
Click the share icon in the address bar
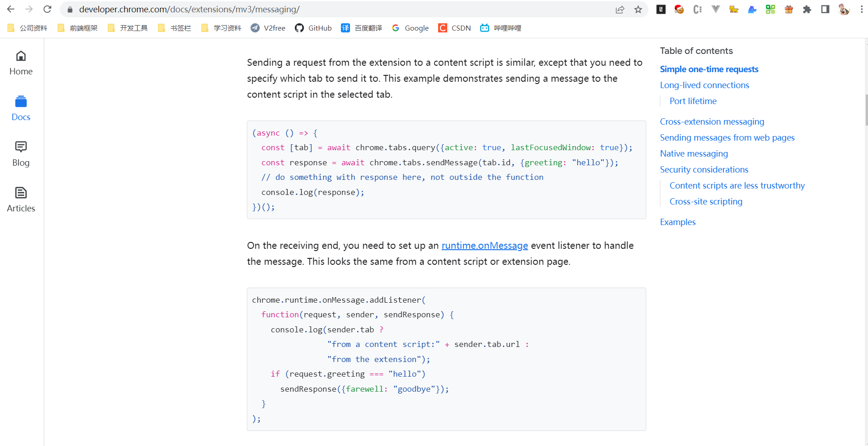620,9
